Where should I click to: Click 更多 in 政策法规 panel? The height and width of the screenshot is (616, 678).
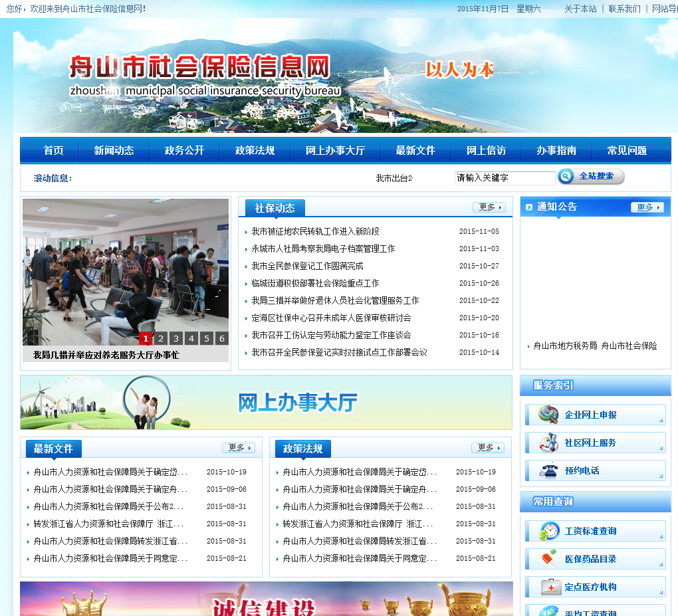488,448
